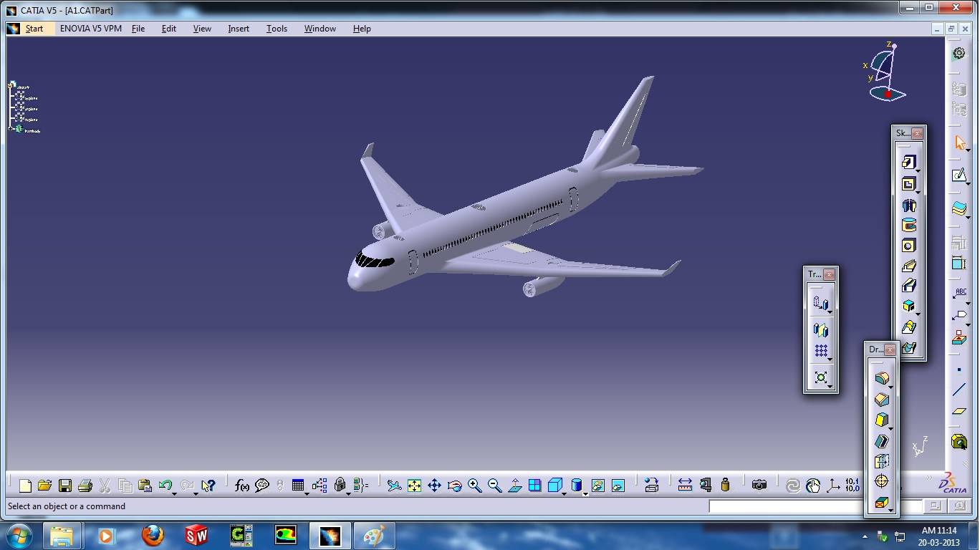Expand the Undo history dropdown arrow
The image size is (980, 550).
coord(174,493)
